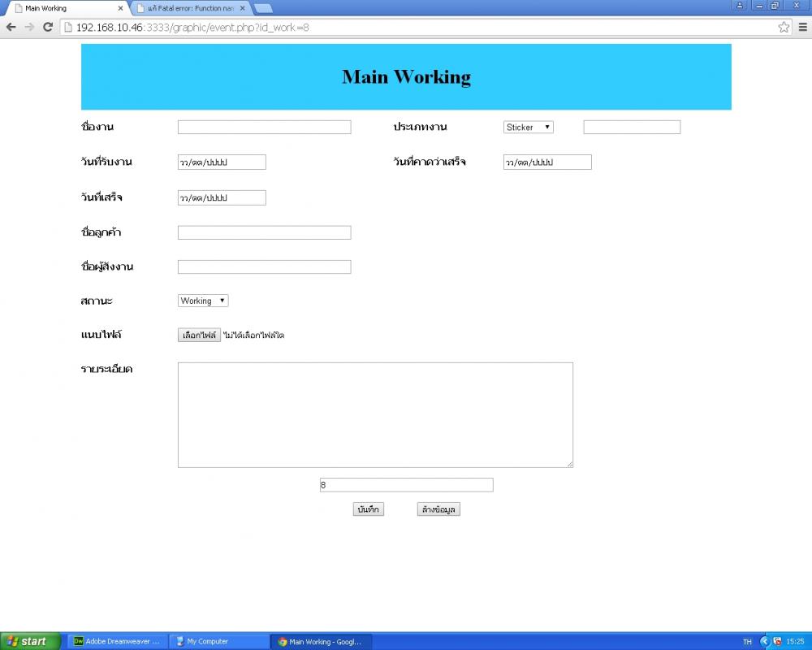Select Main Working Chrome taskbar item
812x650 pixels.
(321, 641)
